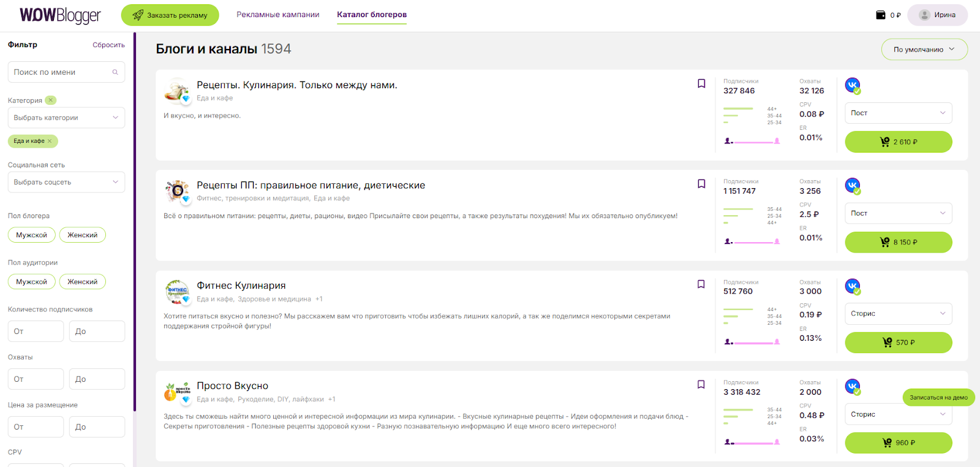980x467 pixels.
Task: Bookmark the "Рецепты. Кулинария" blog
Action: coord(701,83)
